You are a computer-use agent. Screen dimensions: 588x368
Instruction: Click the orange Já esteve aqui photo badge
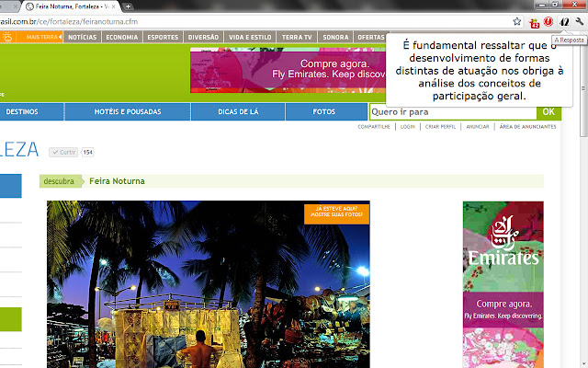(x=336, y=213)
